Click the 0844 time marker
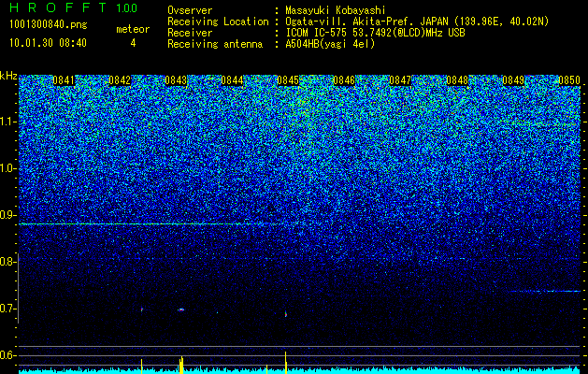 [232, 80]
